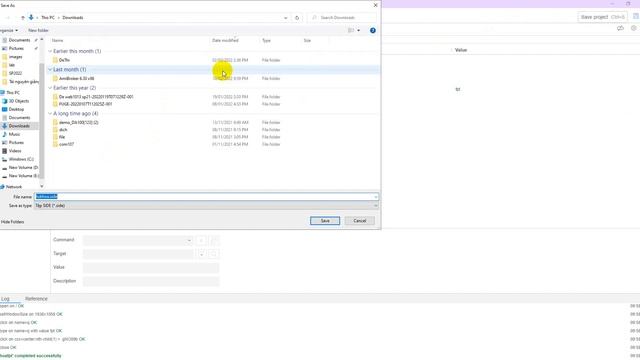Open the Save As dialog help icon
640x360 pixels.
coord(372,30)
